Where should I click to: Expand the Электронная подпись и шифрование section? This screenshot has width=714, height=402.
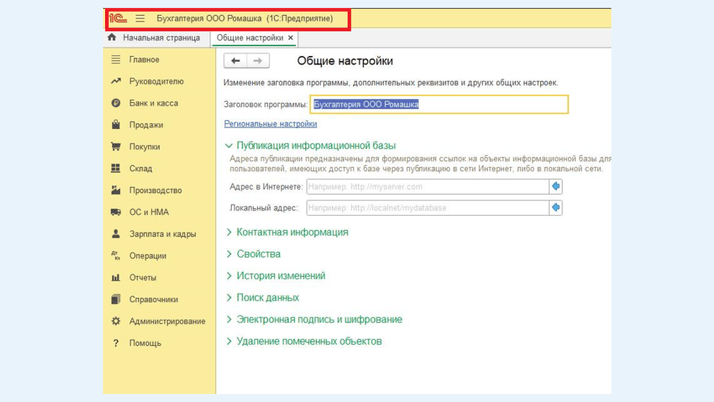pyautogui.click(x=318, y=319)
